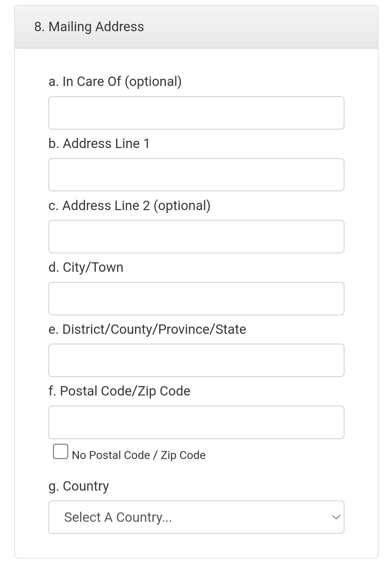
Task: Click the f. Postal Code/Zip Code label
Action: point(119,391)
